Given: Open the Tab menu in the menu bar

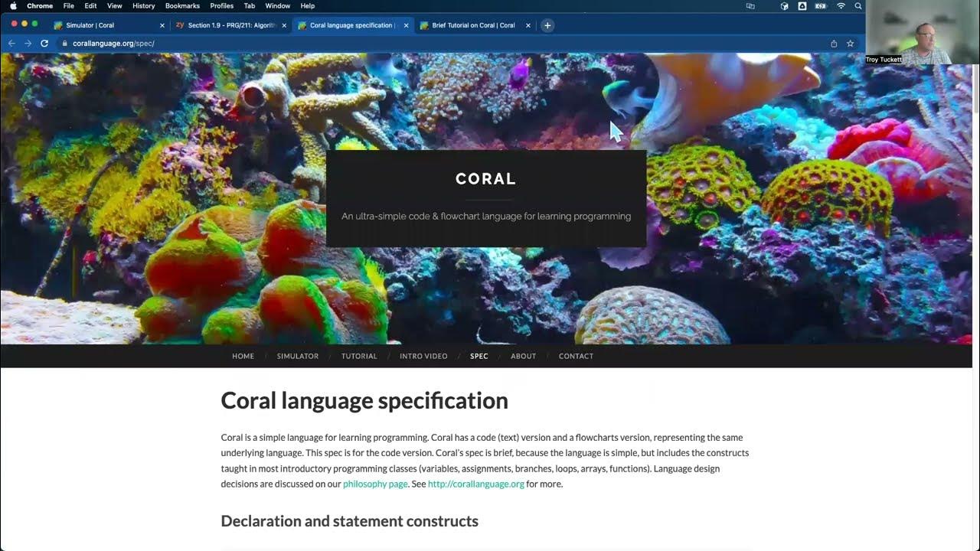Looking at the screenshot, I should pyautogui.click(x=250, y=5).
